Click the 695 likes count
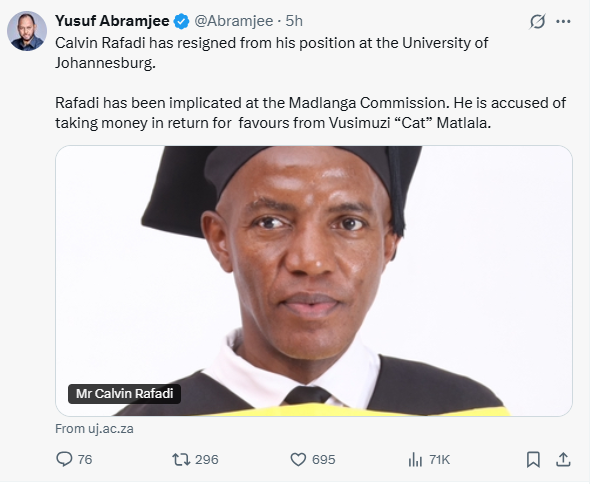The height and width of the screenshot is (484, 601). click(x=323, y=459)
